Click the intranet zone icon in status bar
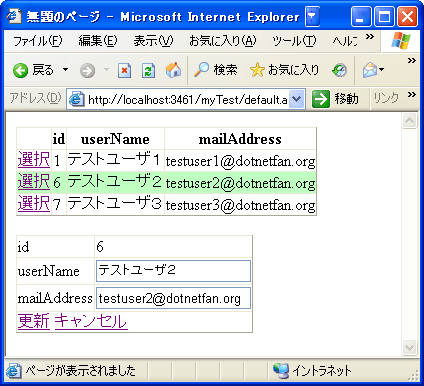424x386 pixels. 281,371
